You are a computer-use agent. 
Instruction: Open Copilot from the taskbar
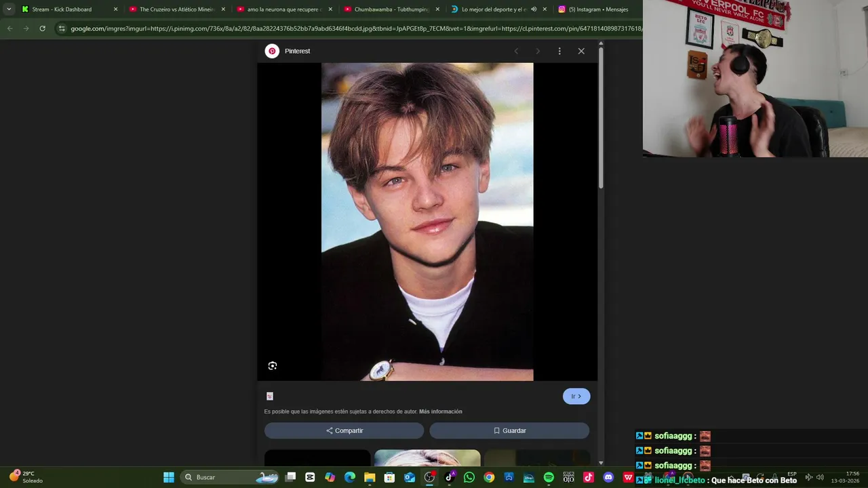pos(330,477)
